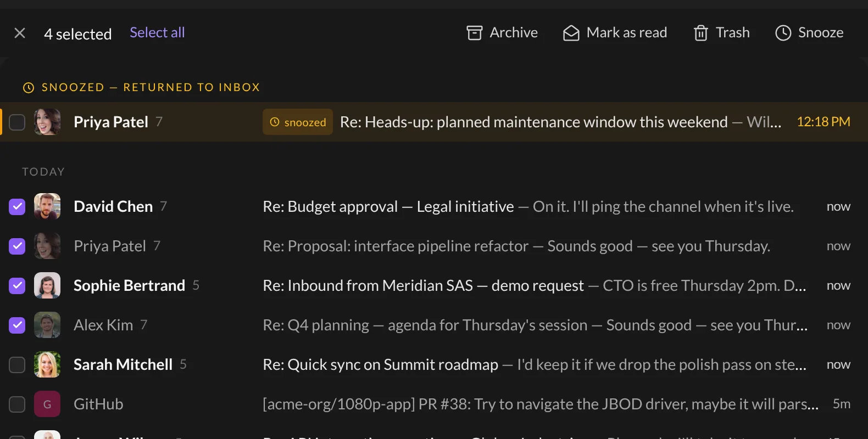Click the snoozed tag on Priya's maintenance email
868x439 pixels.
tap(298, 122)
